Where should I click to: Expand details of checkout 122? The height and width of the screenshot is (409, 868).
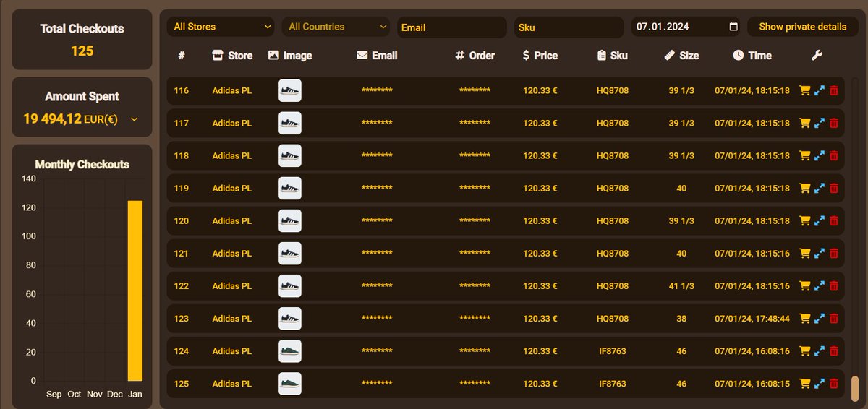point(820,285)
